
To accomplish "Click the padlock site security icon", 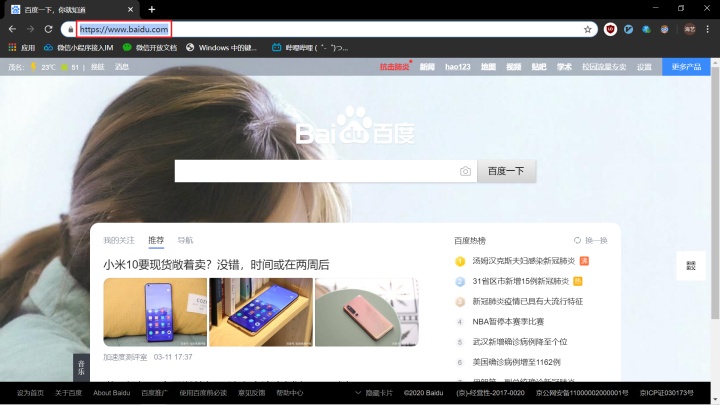I will click(70, 29).
